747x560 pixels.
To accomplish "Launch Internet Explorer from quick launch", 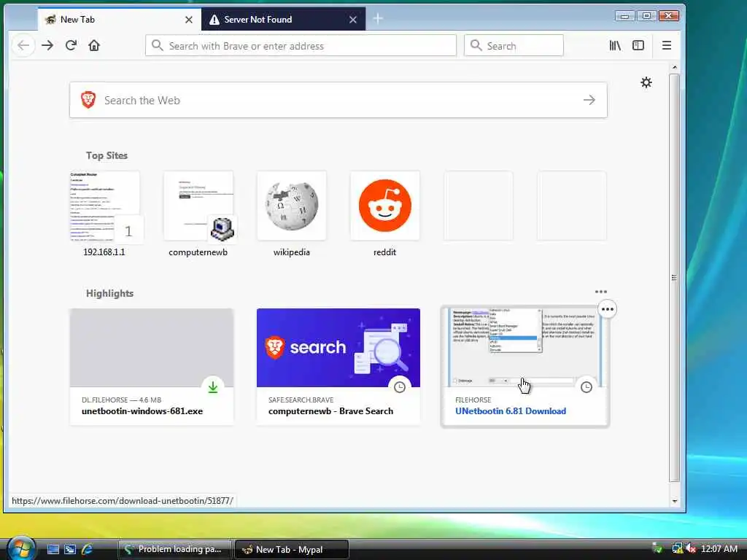I will point(88,549).
